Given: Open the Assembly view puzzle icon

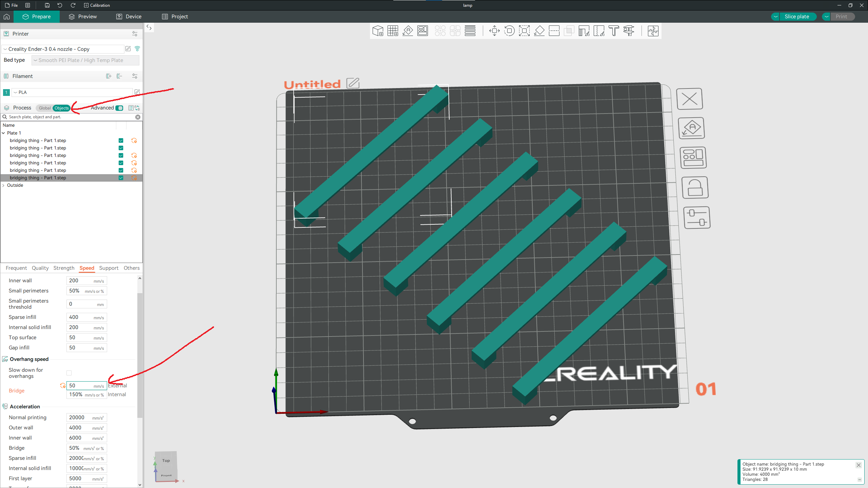Looking at the screenshot, I should coord(653,31).
